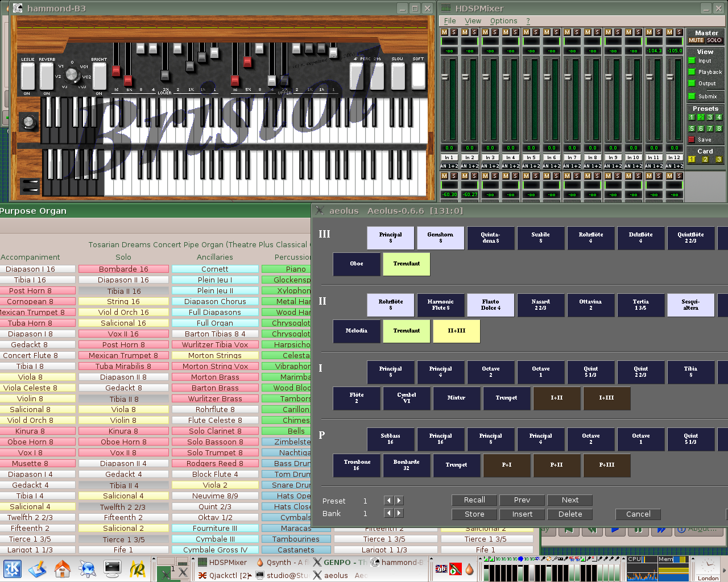This screenshot has width=728, height=582.
Task: Open hammond-B3 window menu icon
Action: point(18,8)
